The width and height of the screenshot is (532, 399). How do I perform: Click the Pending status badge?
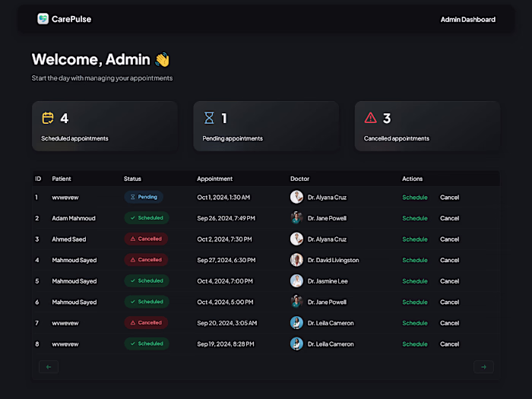(144, 197)
